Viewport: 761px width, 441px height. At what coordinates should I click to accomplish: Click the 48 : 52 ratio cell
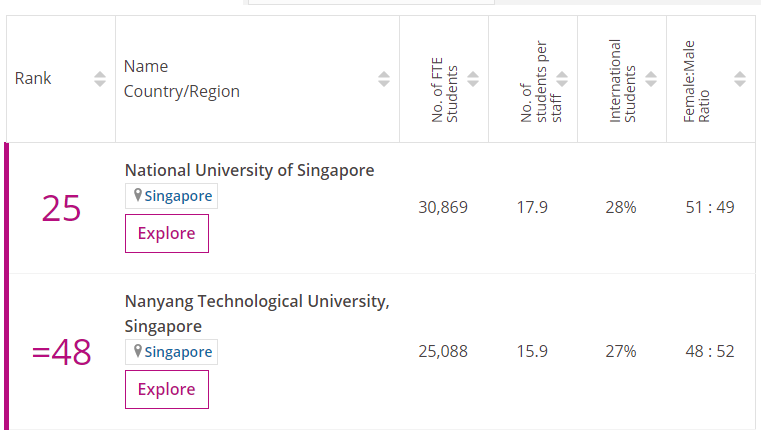[709, 352]
